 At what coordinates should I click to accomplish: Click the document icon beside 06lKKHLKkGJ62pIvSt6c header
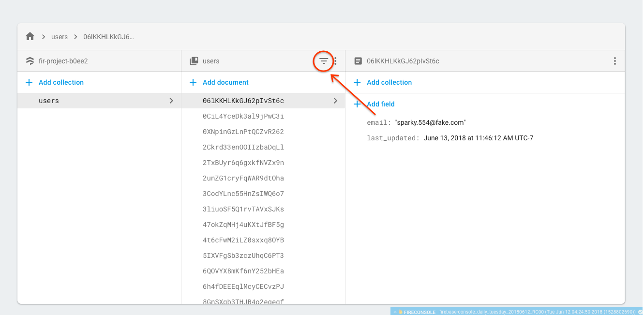pos(358,61)
